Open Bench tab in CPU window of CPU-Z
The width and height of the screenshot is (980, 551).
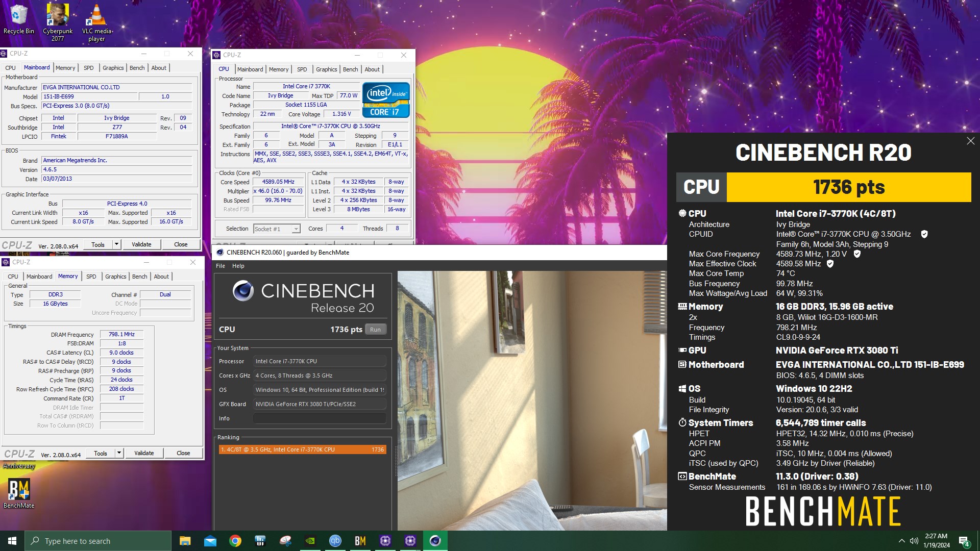[x=350, y=69]
